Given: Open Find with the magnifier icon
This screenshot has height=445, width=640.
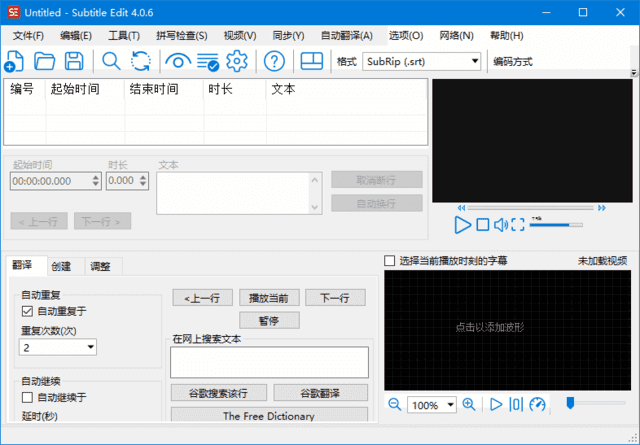Looking at the screenshot, I should [x=111, y=61].
